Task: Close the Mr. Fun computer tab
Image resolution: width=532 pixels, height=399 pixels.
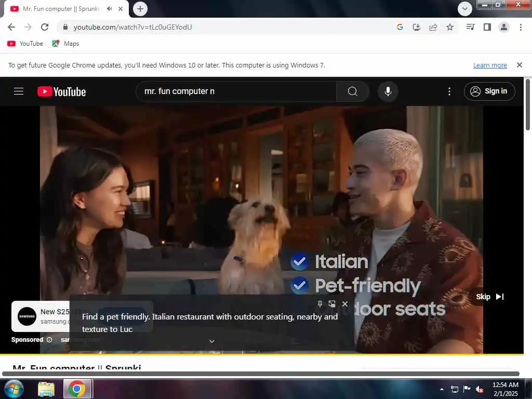Action: (x=121, y=9)
